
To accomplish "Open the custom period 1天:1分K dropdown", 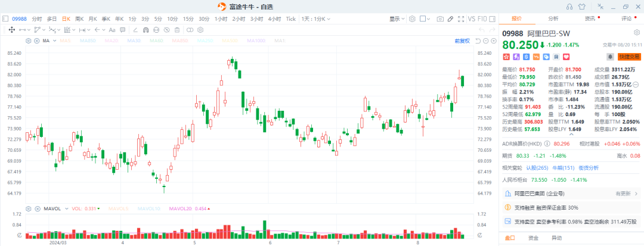I will [x=316, y=19].
